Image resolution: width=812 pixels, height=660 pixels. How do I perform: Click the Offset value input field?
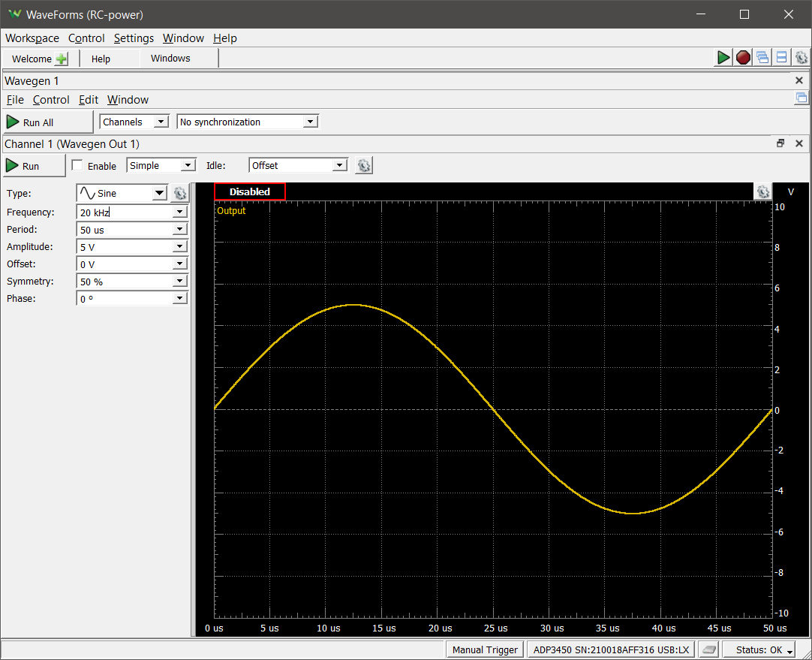[125, 264]
